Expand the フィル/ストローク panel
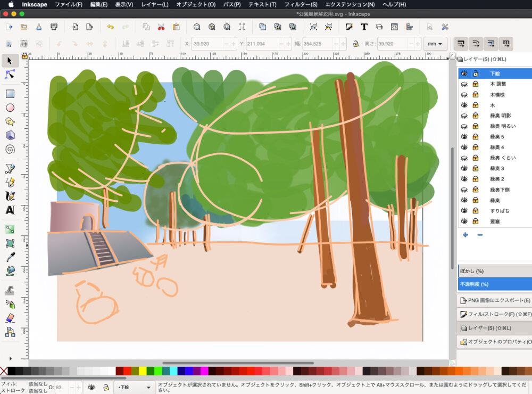This screenshot has height=394, width=532. [495, 314]
